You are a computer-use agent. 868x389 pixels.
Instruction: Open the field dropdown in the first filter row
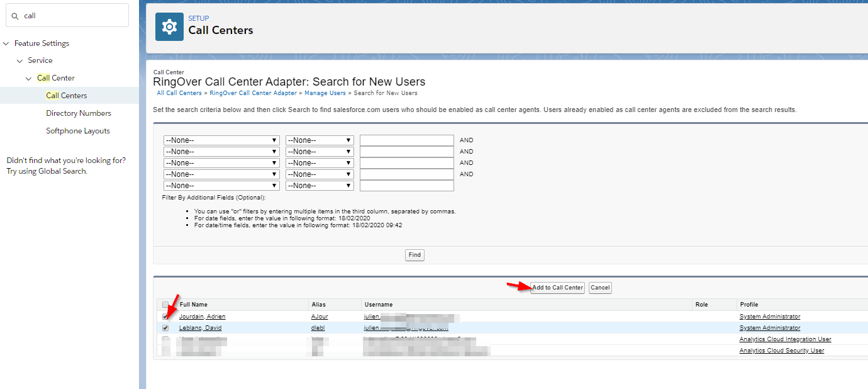[221, 140]
